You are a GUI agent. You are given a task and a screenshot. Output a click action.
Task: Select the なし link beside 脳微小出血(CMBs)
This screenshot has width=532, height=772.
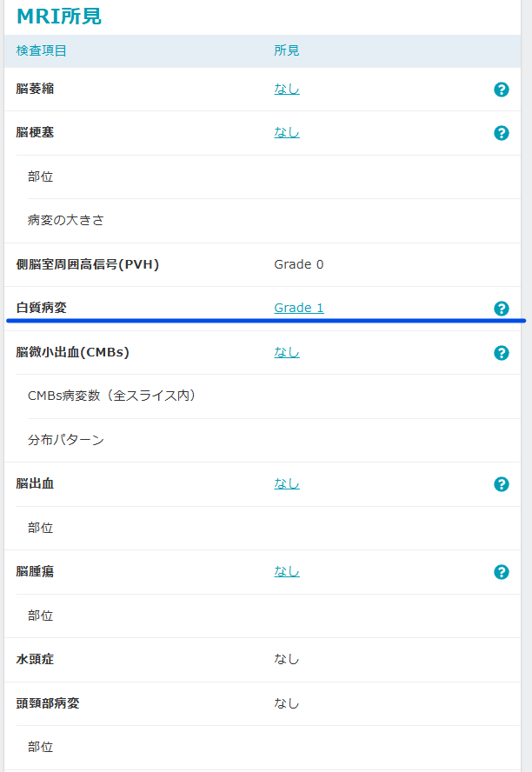pyautogui.click(x=287, y=352)
